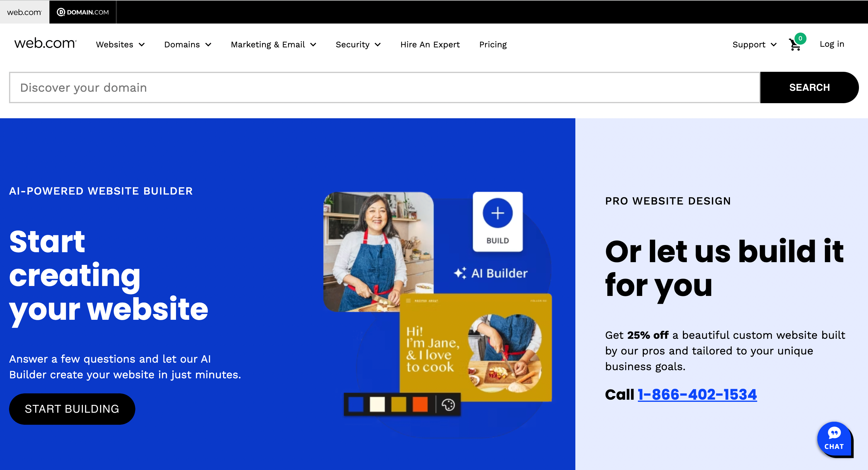Click the web.com main logo
Screen dimensions: 868x470
(45, 44)
